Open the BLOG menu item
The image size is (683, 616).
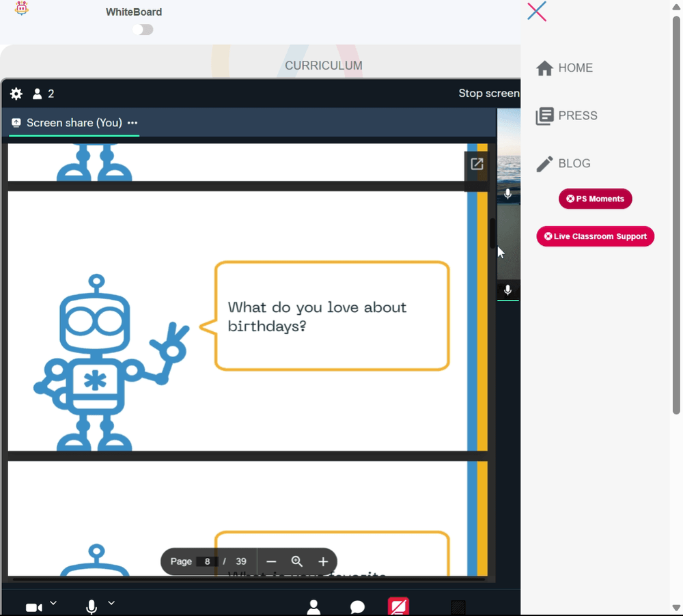[563, 164]
